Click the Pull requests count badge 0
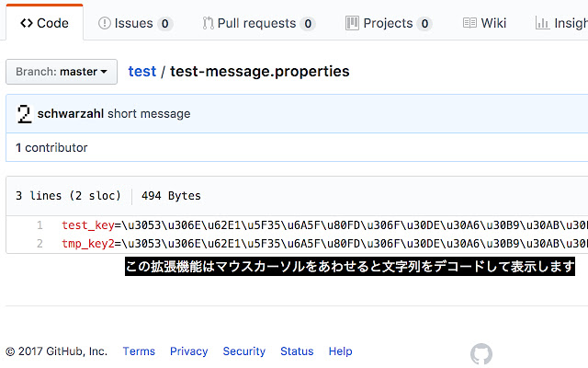588x368 pixels. point(308,24)
